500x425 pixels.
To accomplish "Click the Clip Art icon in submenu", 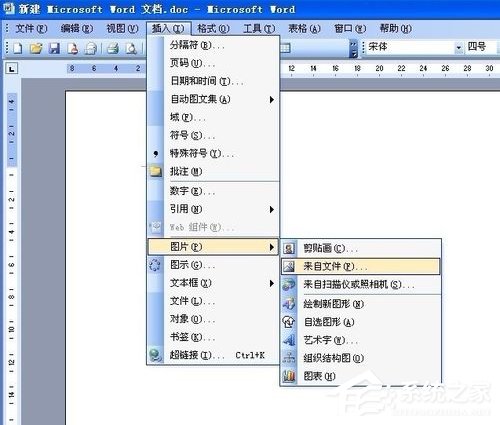I will tap(289, 248).
